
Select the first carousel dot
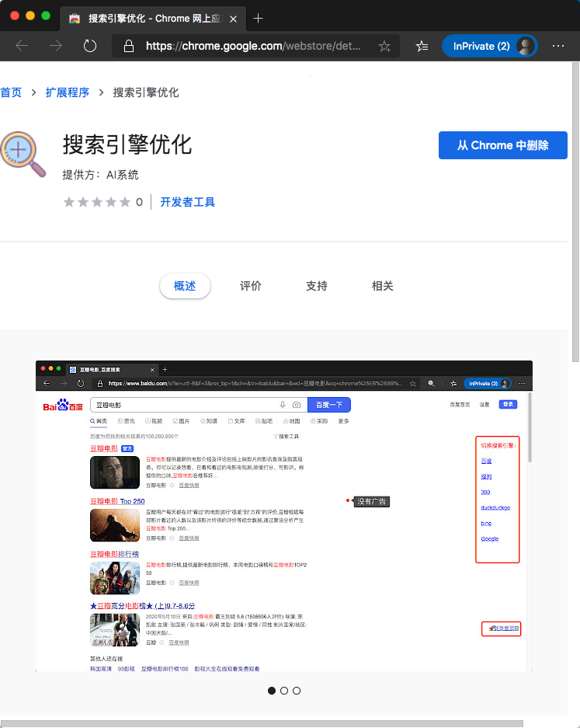[272, 691]
